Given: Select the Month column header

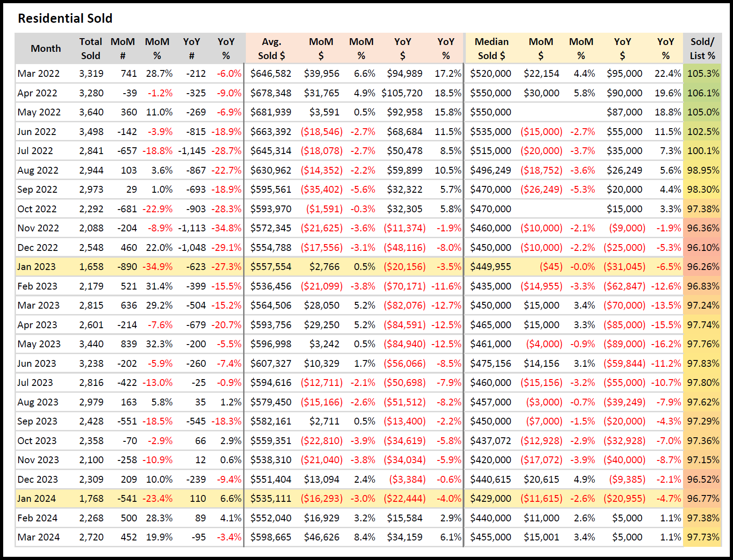Looking at the screenshot, I should pyautogui.click(x=45, y=49).
